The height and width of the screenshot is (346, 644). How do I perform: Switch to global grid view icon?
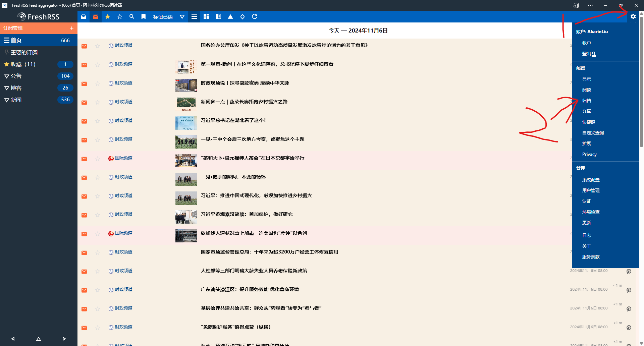[206, 16]
